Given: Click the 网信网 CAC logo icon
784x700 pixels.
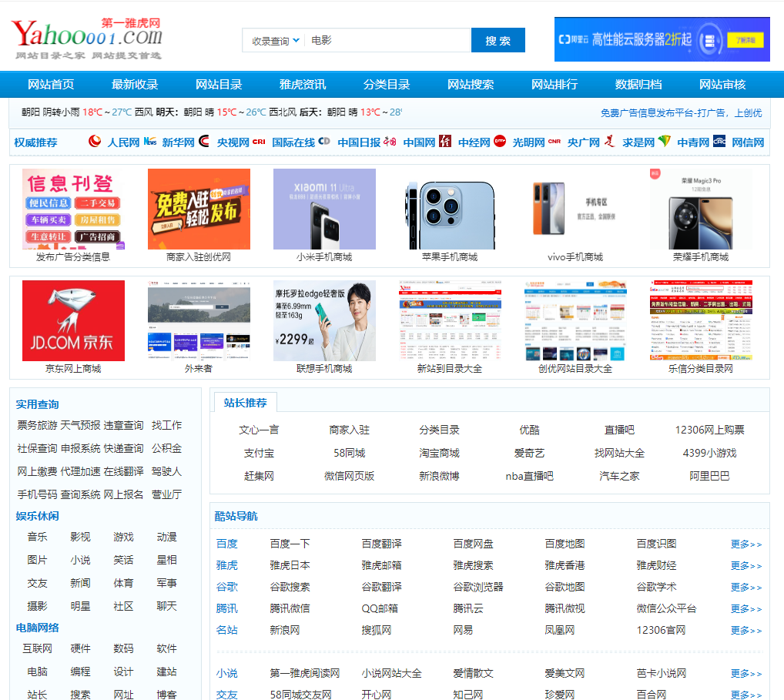Looking at the screenshot, I should 719,141.
